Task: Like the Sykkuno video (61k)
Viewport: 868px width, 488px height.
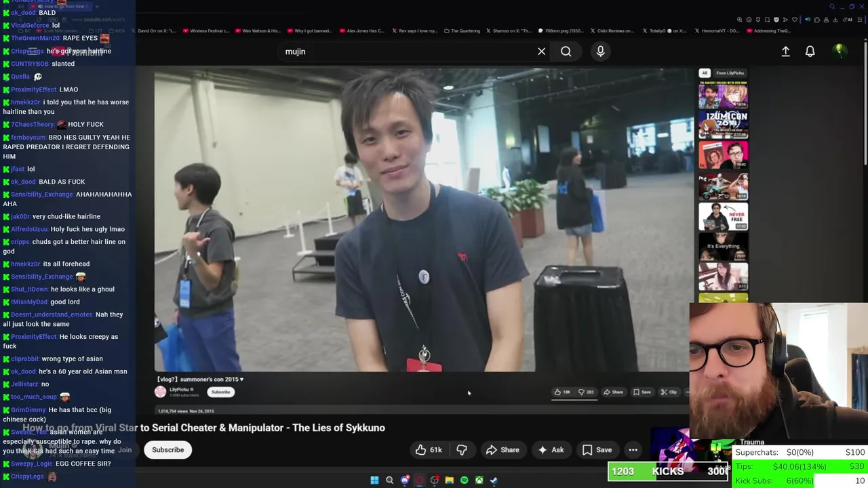Action: tap(429, 449)
